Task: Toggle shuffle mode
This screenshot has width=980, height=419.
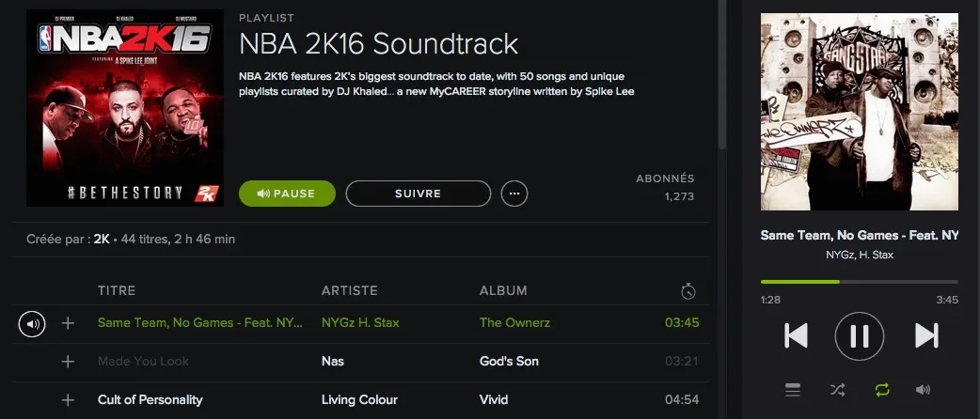Action: tap(837, 389)
